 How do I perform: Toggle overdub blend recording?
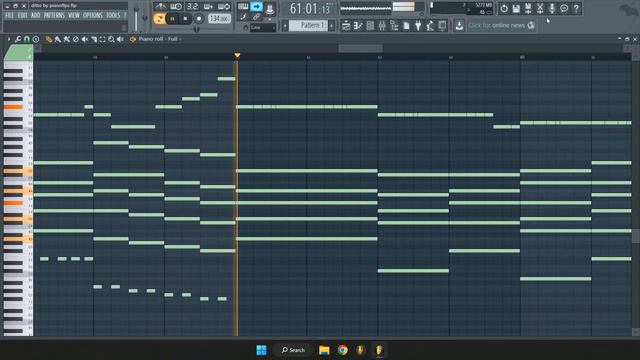click(208, 7)
